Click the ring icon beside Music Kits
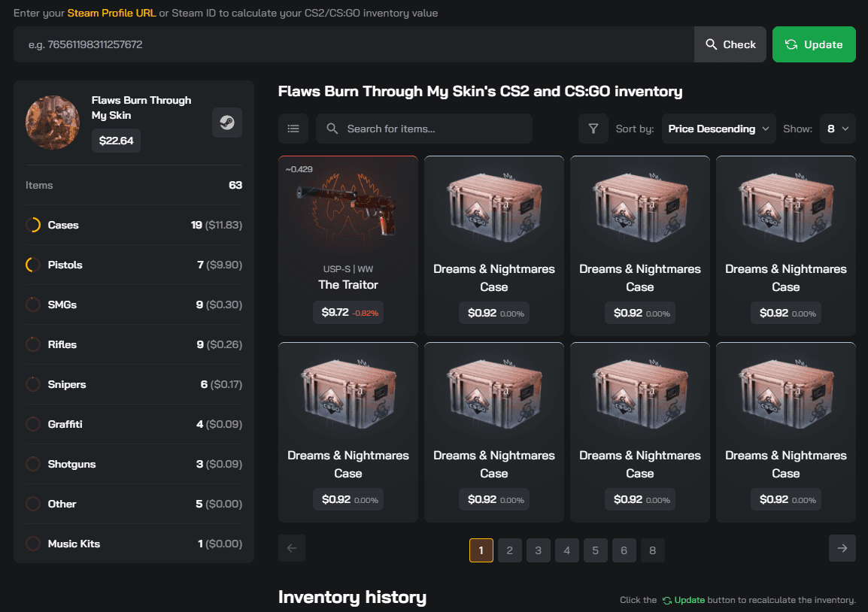The height and width of the screenshot is (612, 868). pos(33,544)
